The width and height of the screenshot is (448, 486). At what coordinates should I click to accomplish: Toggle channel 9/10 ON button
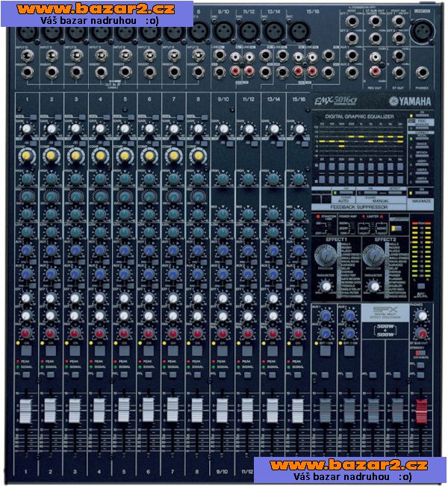223,351
